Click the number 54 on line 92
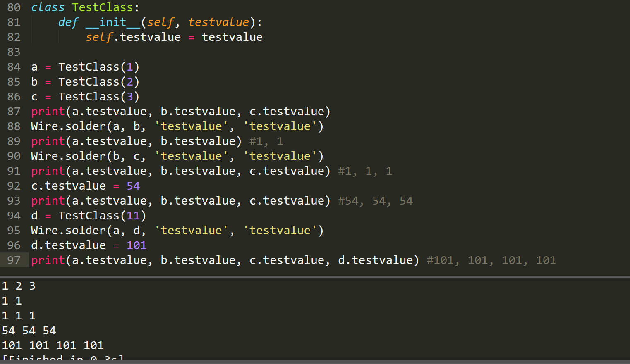Screen dimensions: 630x364 click(133, 186)
